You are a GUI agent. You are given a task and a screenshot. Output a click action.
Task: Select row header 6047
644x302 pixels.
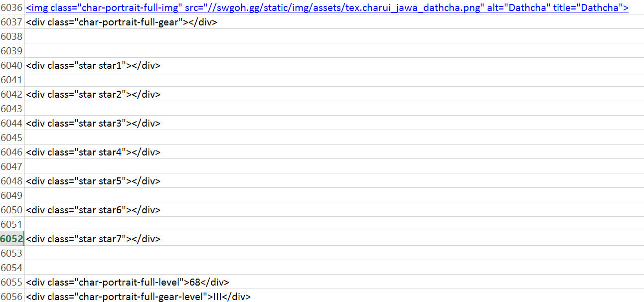pos(12,167)
